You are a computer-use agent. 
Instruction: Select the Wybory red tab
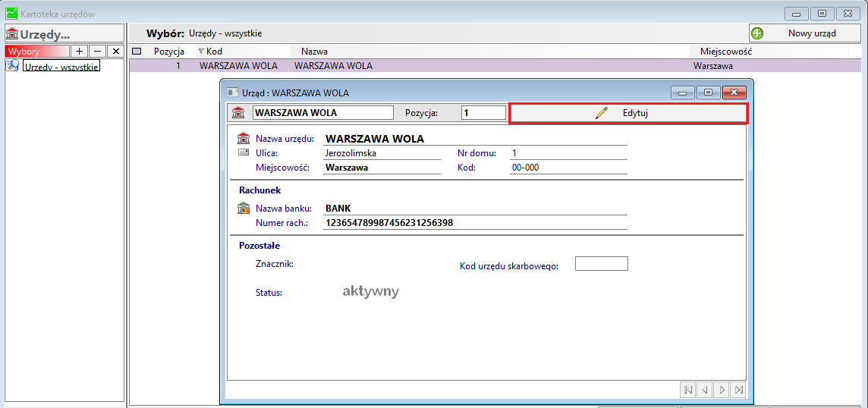(37, 51)
